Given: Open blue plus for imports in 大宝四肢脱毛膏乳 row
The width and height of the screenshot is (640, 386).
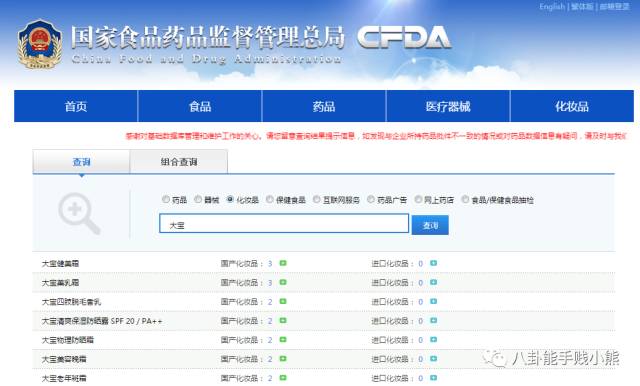Looking at the screenshot, I should (433, 302).
